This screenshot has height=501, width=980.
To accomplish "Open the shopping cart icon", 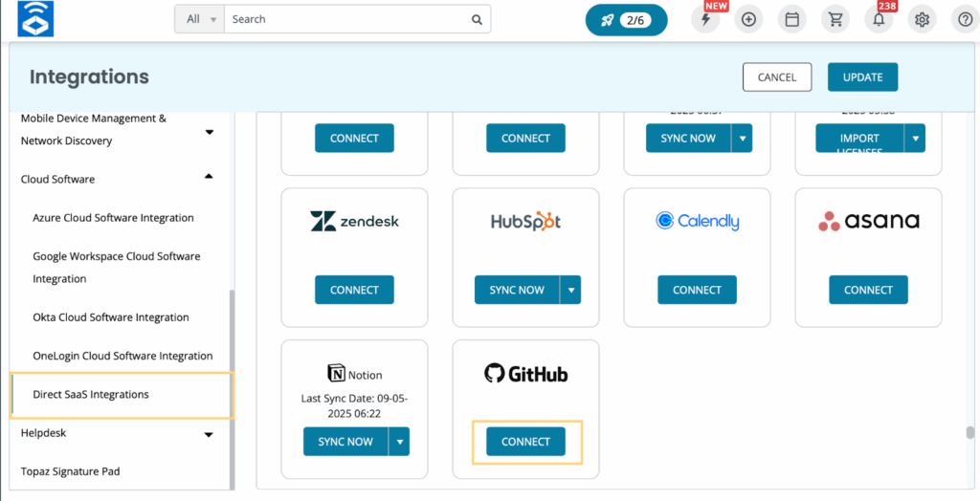I will 835,19.
